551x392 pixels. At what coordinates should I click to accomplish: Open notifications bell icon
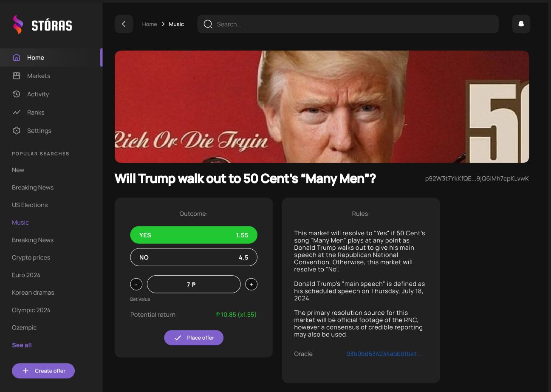[521, 24]
